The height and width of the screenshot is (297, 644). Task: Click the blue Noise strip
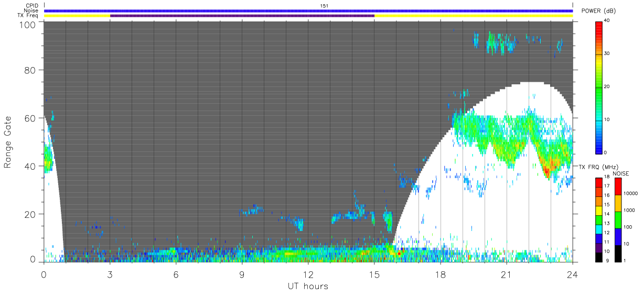click(x=308, y=10)
